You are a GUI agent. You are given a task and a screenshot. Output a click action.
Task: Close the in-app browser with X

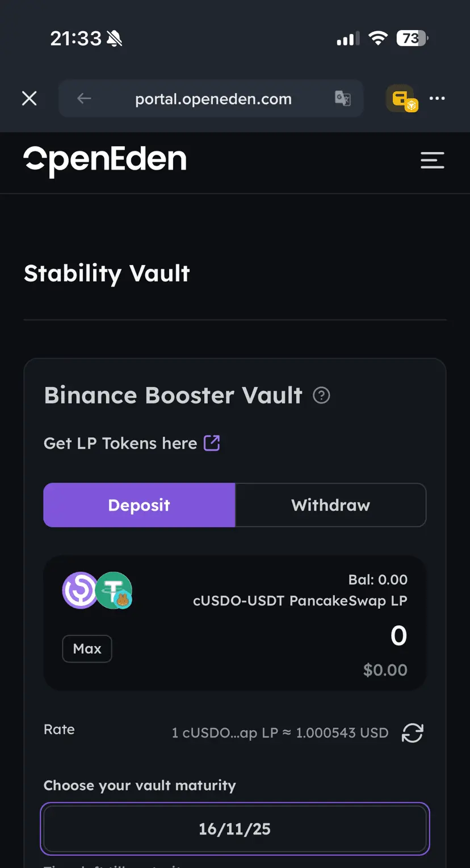coord(30,99)
